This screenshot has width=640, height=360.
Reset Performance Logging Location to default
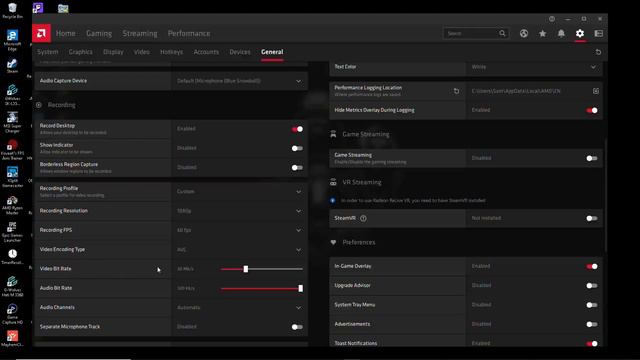(456, 91)
